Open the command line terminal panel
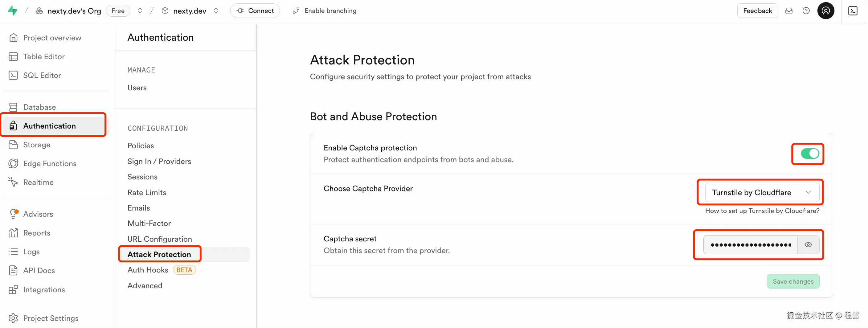The height and width of the screenshot is (328, 868). click(853, 10)
